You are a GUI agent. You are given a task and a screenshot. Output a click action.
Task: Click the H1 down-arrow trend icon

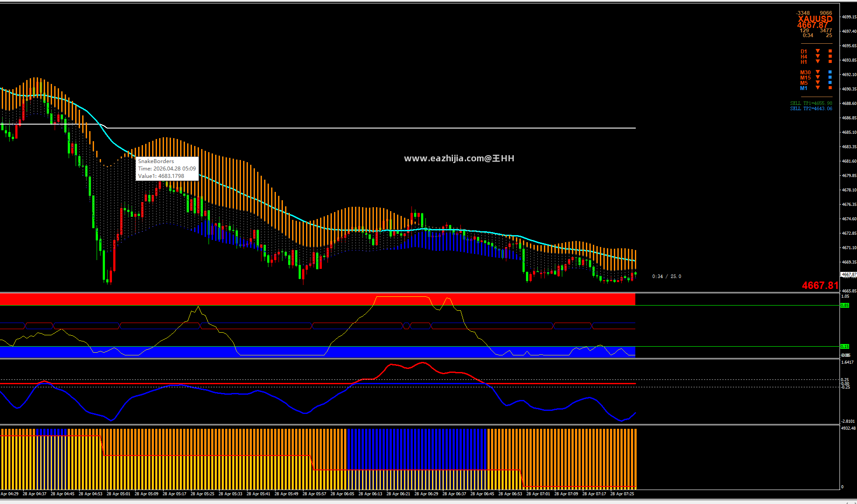pos(818,62)
